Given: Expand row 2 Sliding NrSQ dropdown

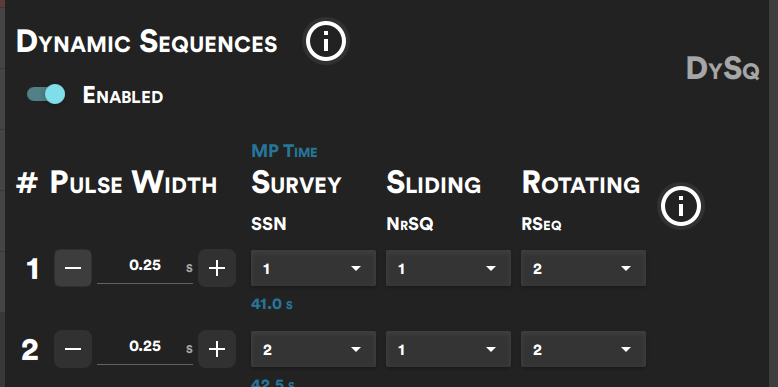Looking at the screenshot, I should [x=448, y=349].
